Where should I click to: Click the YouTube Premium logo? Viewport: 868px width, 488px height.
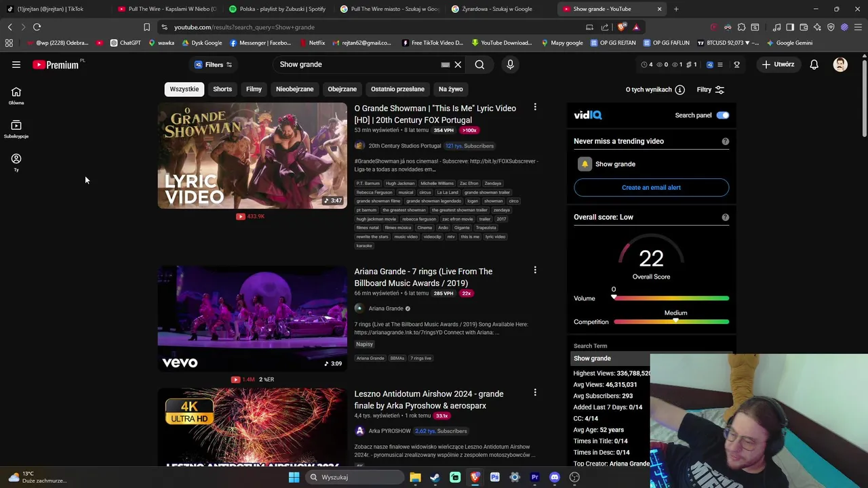57,65
